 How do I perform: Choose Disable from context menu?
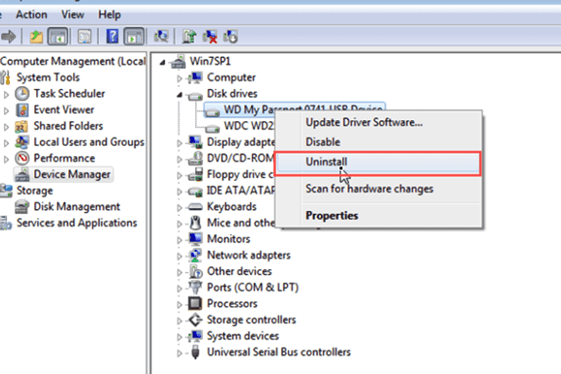point(378,142)
